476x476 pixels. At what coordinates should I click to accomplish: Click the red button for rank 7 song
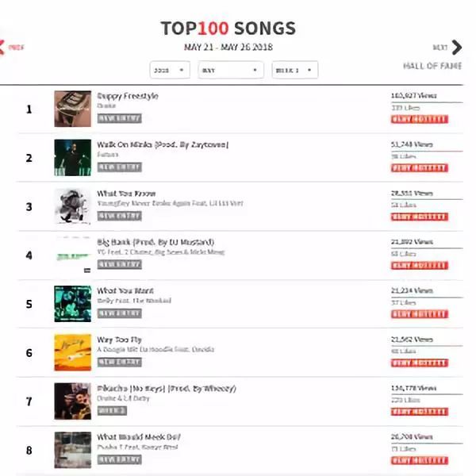point(420,412)
